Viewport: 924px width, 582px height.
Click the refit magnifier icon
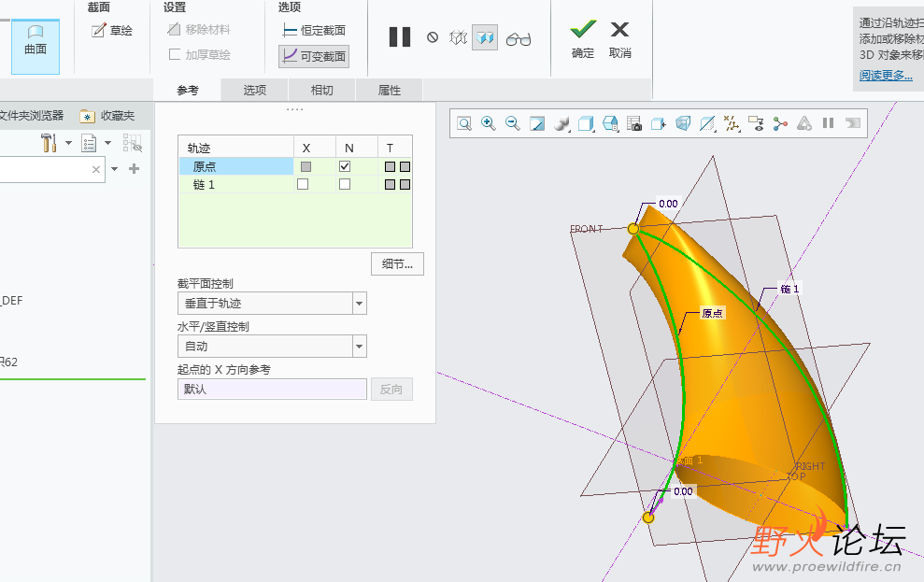464,123
